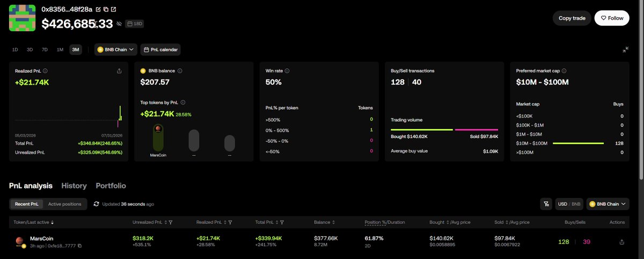Open the BNB Chain dropdown above table
This screenshot has height=259, width=644.
[x=608, y=204]
